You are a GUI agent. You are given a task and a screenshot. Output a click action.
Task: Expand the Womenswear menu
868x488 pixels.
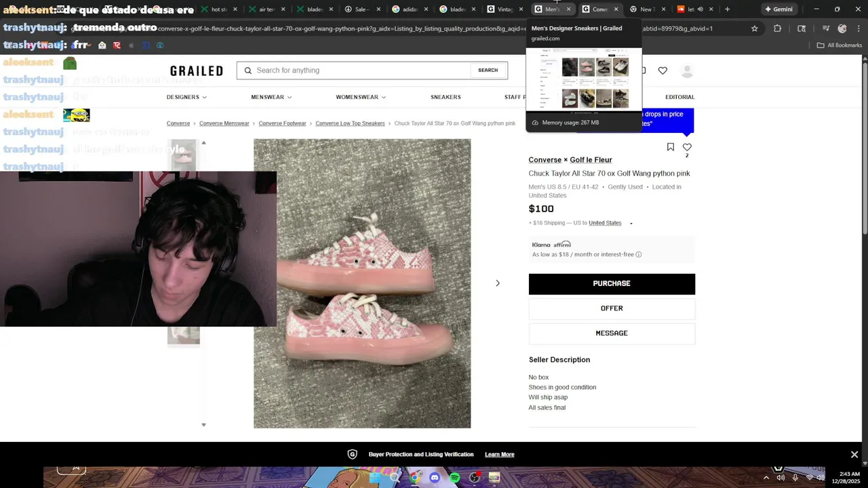pyautogui.click(x=361, y=97)
